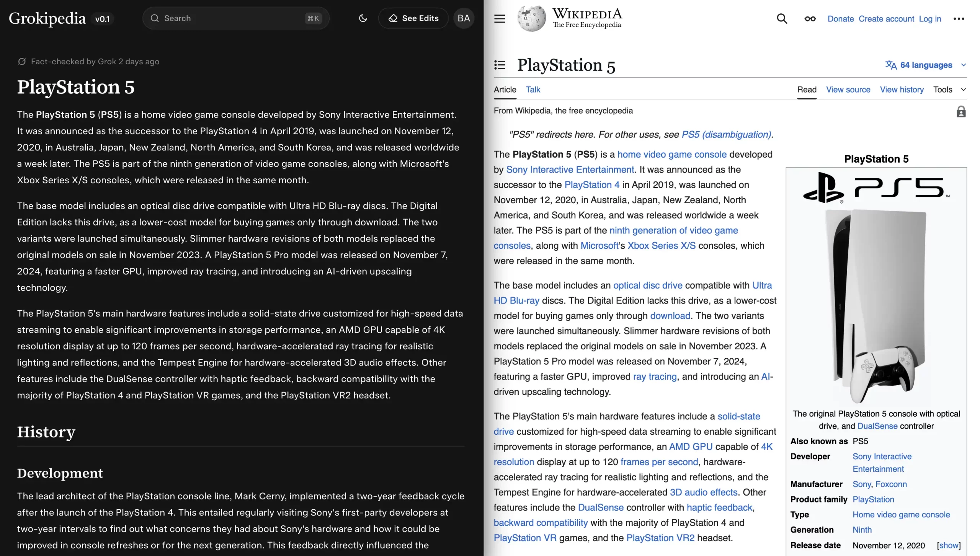Screen dimensions: 980x556
Task: Open the BA account avatar menu
Action: click(x=463, y=18)
